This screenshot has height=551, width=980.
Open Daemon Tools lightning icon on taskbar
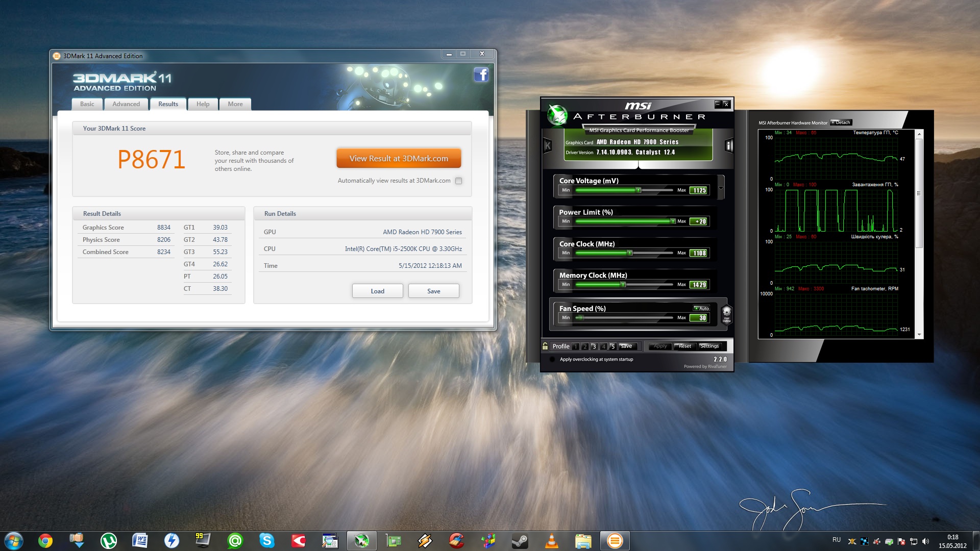pos(171,541)
